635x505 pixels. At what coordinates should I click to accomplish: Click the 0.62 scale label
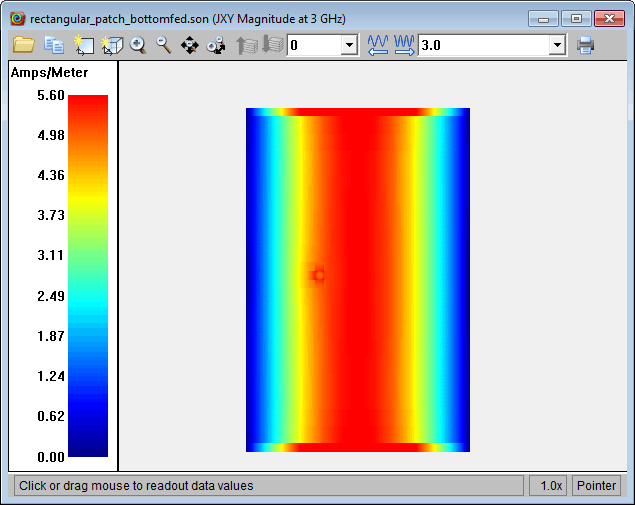coord(51,416)
